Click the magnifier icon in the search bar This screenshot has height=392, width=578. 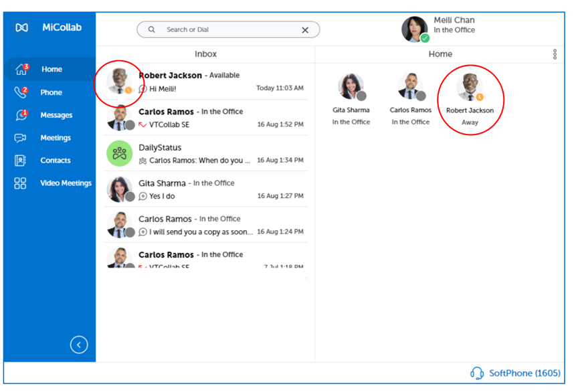[152, 29]
